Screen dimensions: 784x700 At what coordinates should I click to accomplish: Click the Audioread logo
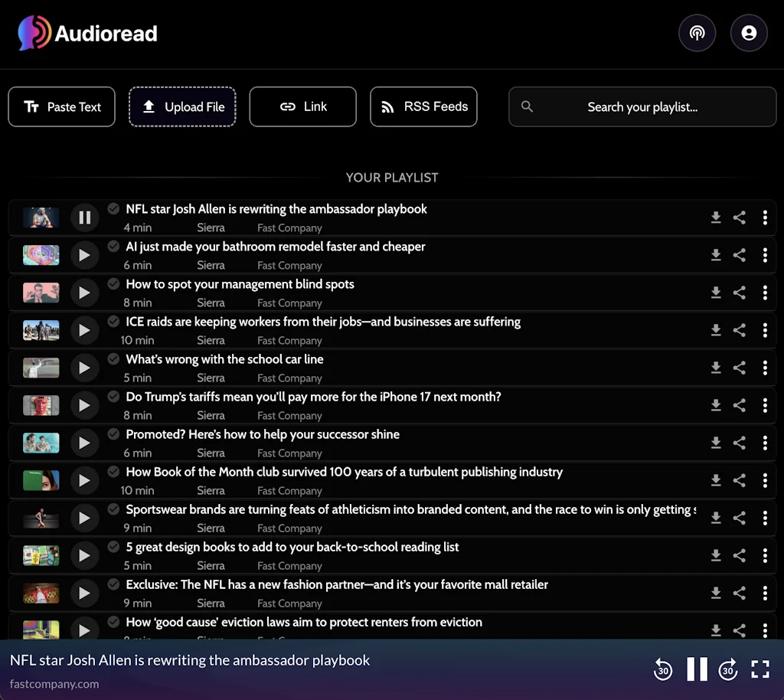click(x=87, y=33)
